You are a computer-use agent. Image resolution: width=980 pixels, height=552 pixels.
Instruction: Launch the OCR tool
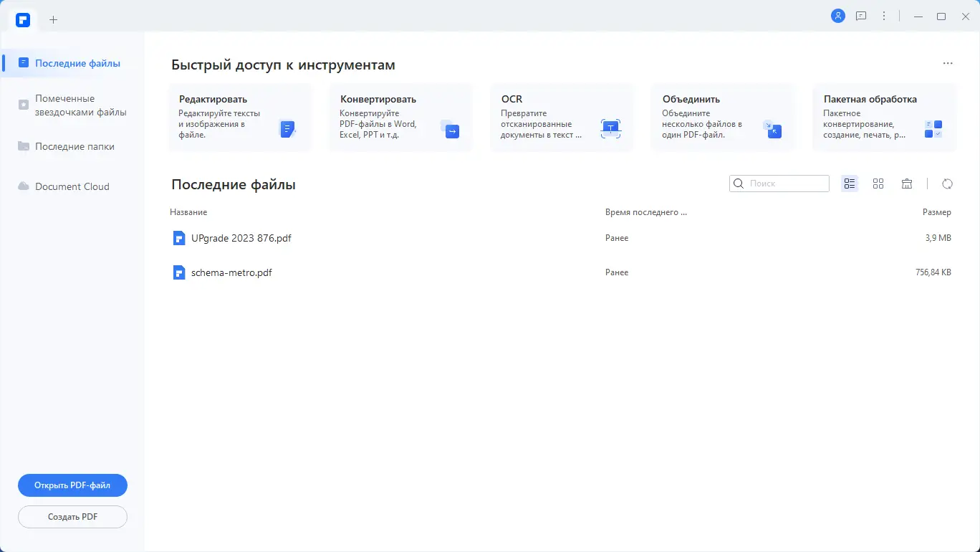(x=562, y=118)
